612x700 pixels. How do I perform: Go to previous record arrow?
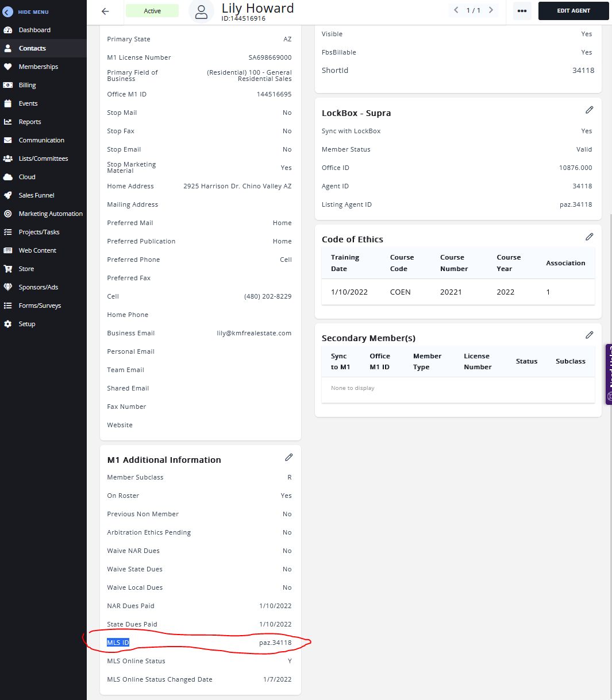[x=456, y=10]
